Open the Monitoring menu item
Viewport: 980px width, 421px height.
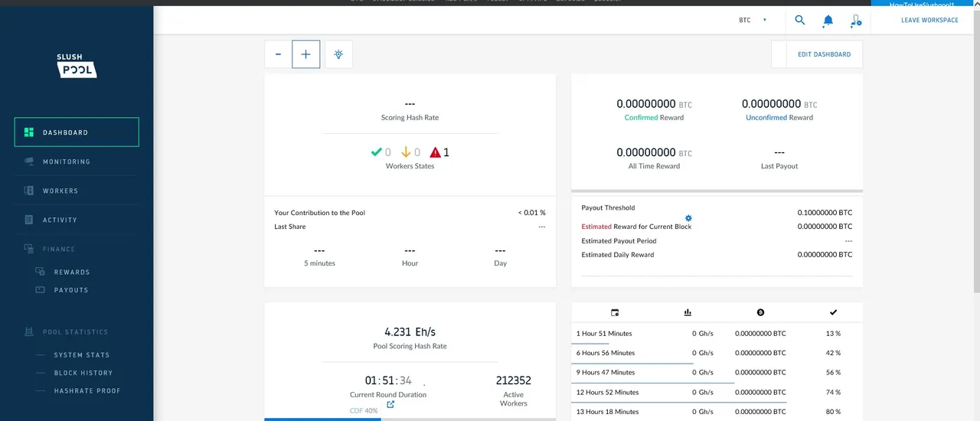[77, 162]
